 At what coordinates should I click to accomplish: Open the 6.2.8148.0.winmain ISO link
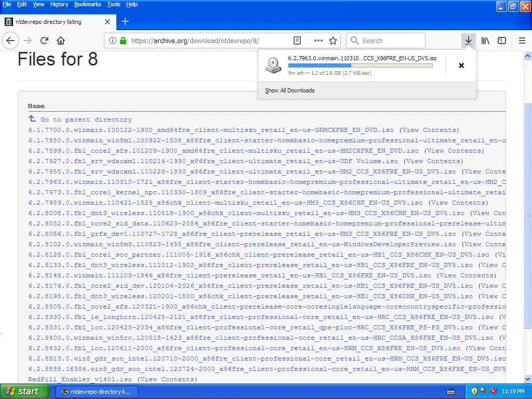click(x=230, y=275)
